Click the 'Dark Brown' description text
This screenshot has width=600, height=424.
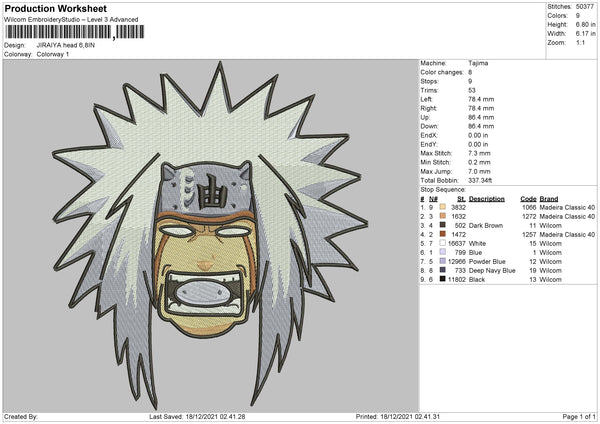(486, 225)
